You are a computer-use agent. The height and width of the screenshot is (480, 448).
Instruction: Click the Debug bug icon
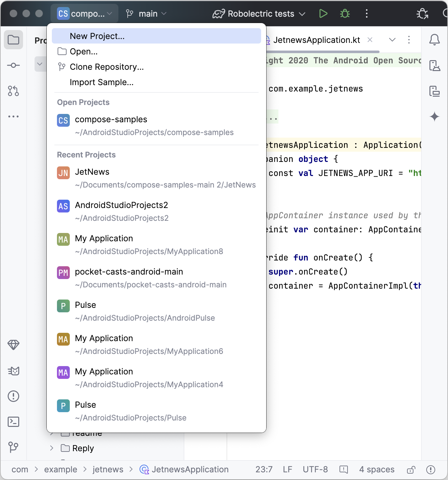coord(345,14)
